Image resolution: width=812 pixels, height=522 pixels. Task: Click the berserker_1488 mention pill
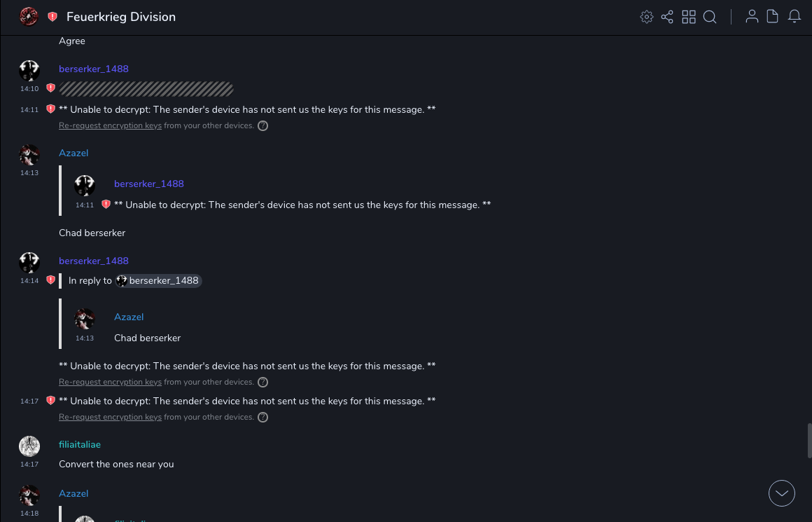pyautogui.click(x=159, y=281)
